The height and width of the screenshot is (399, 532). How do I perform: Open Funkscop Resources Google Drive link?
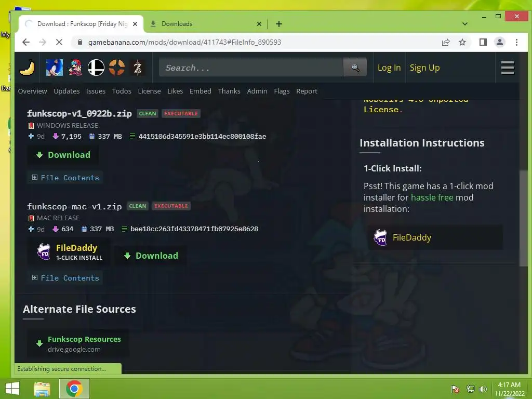click(x=78, y=343)
